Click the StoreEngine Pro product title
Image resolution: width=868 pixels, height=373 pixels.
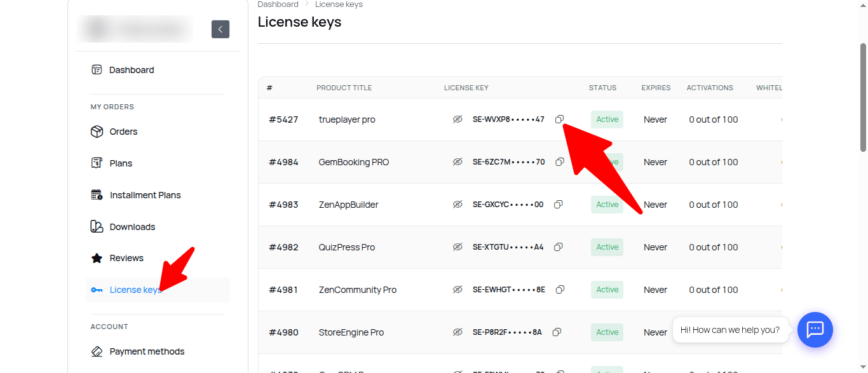coord(351,332)
